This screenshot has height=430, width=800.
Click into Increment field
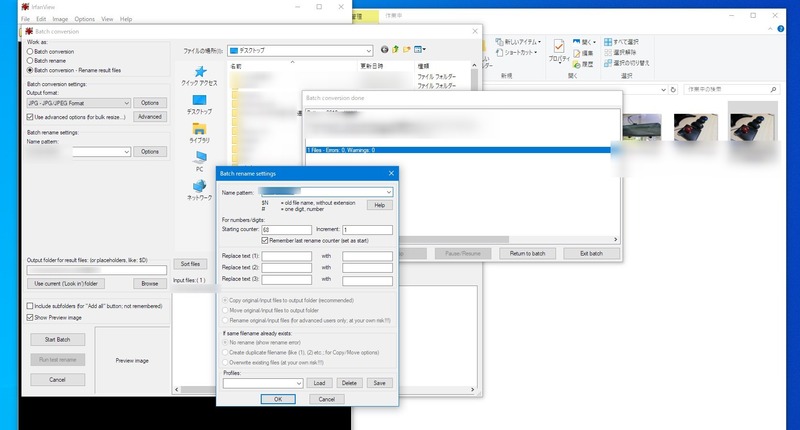click(367, 230)
